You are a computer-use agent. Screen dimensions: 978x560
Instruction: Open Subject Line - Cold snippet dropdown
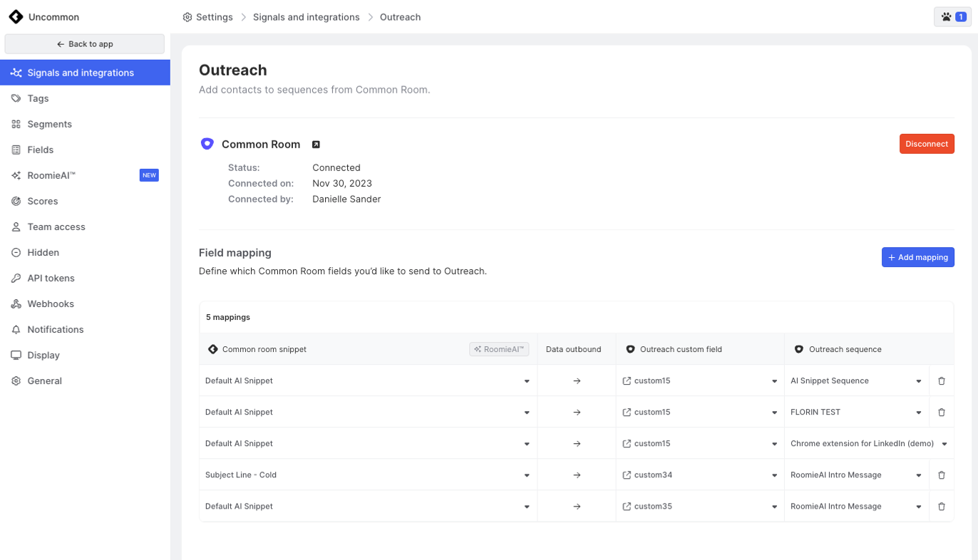(x=368, y=475)
